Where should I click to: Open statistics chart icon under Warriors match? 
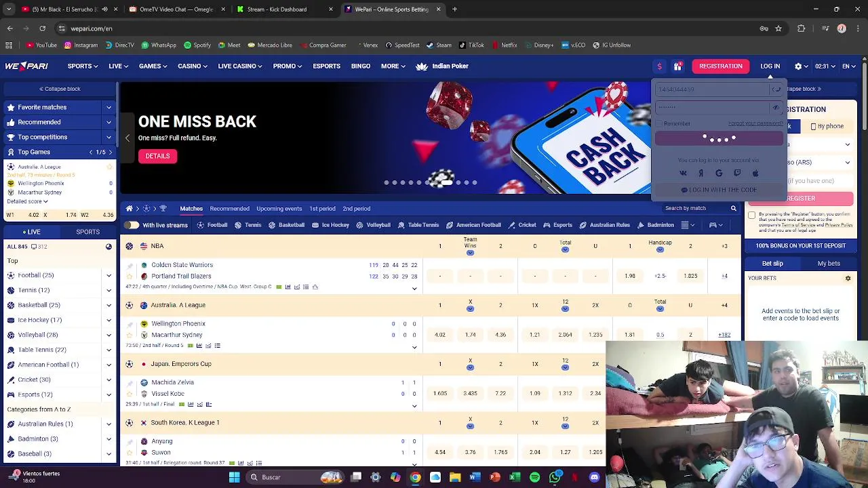pos(288,287)
